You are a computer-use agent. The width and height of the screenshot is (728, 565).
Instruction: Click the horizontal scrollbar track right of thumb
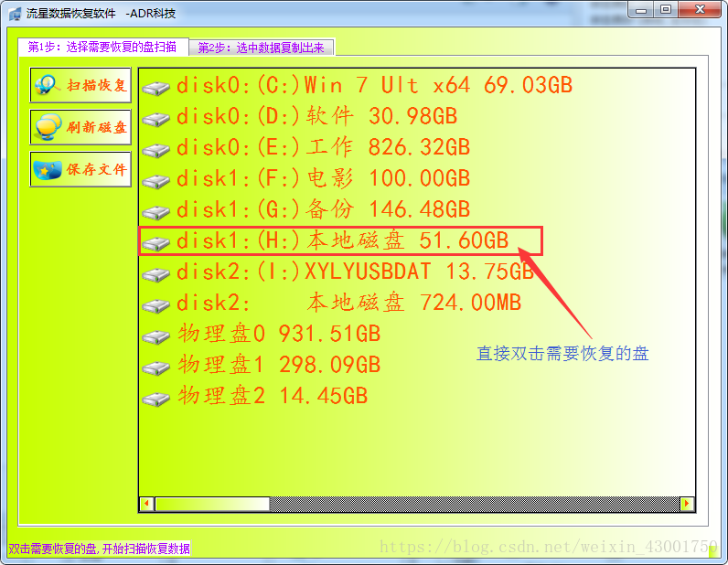(475, 504)
